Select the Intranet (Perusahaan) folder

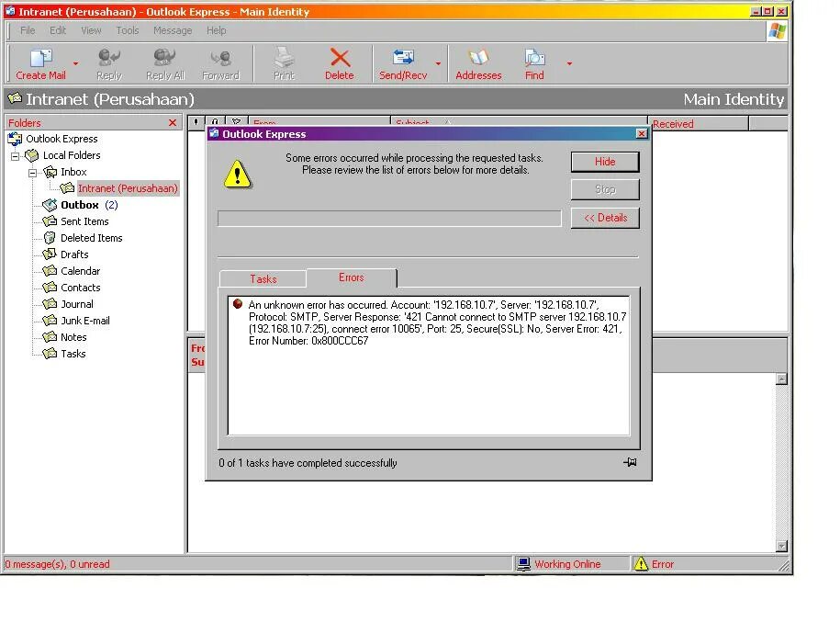[128, 188]
